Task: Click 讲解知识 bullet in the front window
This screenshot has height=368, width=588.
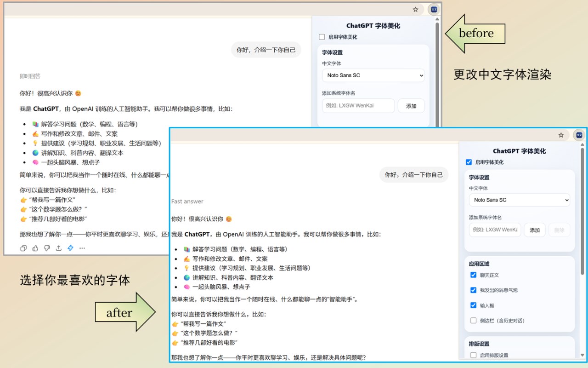Action: (228, 278)
